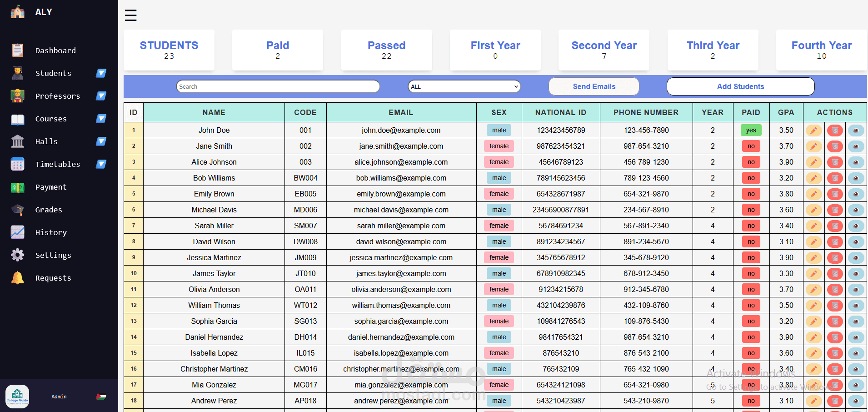868x412 pixels.
Task: View Alice Johnson's details eye icon
Action: pos(856,162)
